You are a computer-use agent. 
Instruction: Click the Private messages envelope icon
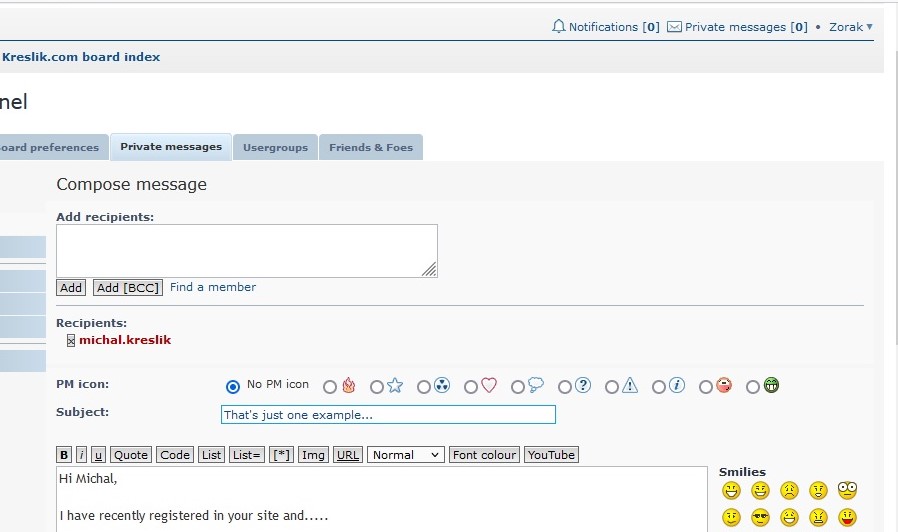(x=675, y=27)
